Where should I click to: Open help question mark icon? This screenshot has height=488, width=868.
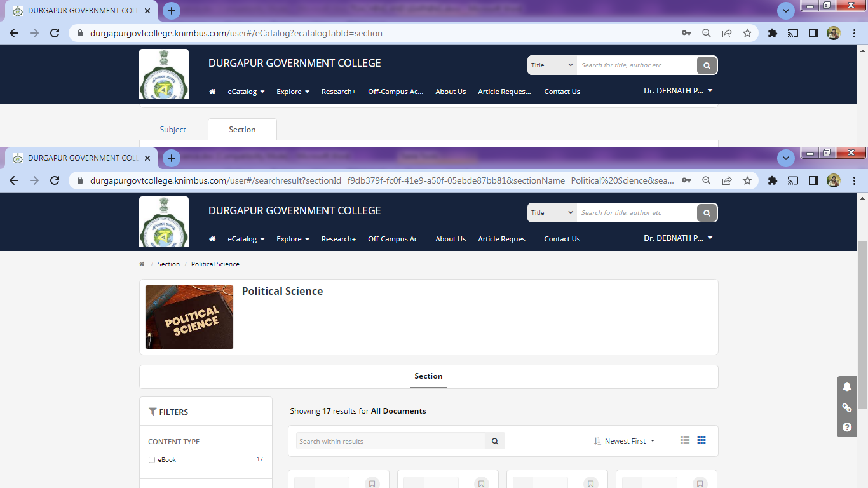[x=847, y=428]
